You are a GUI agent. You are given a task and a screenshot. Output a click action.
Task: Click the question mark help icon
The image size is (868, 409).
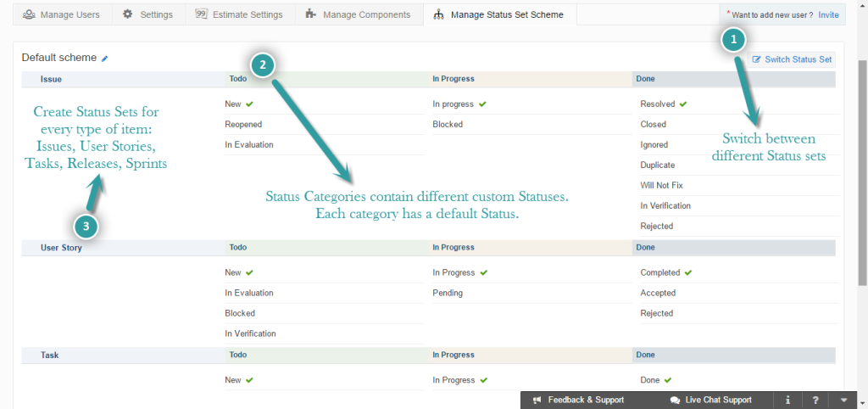[x=815, y=400]
